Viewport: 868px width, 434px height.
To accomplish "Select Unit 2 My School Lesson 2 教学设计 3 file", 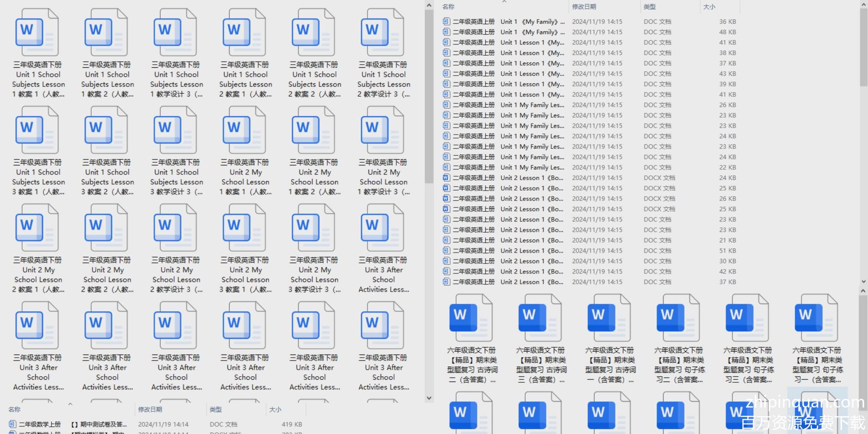I will pyautogui.click(x=176, y=228).
